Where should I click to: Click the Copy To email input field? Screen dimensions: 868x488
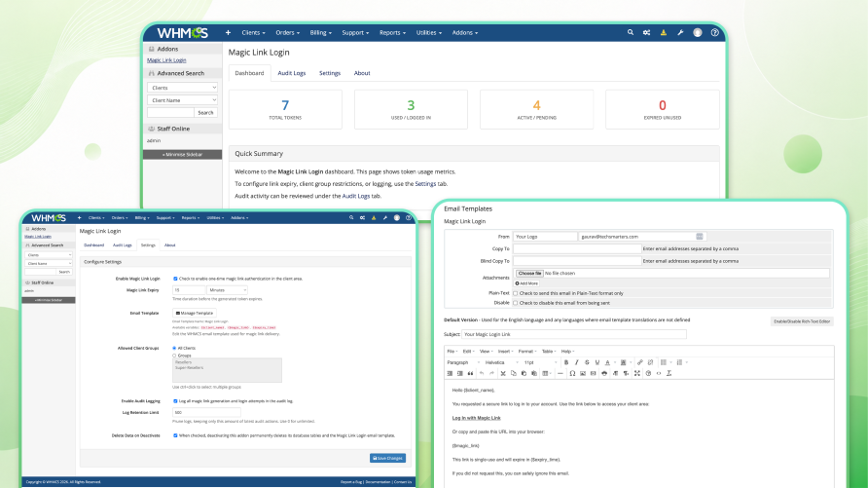coord(577,248)
